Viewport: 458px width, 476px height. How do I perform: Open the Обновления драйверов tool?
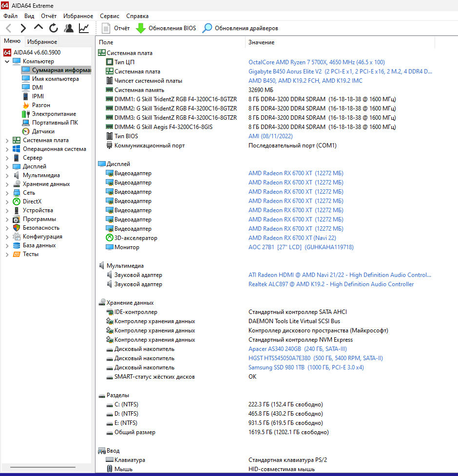[239, 28]
